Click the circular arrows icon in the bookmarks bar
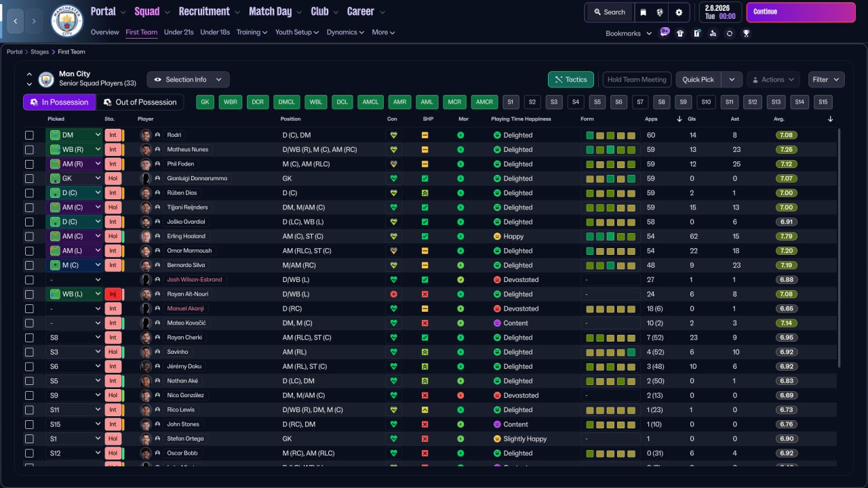 (729, 33)
